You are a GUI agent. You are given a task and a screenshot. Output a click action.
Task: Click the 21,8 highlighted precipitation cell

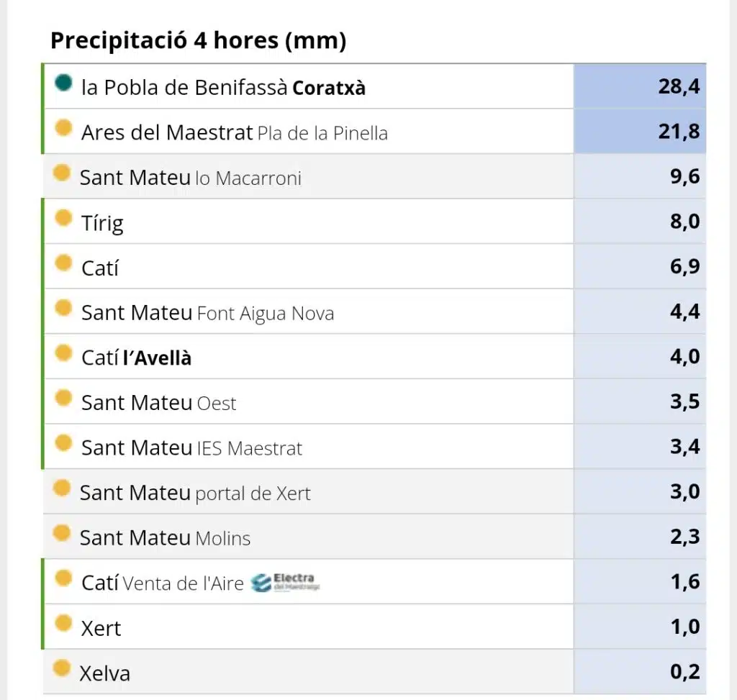[640, 131]
